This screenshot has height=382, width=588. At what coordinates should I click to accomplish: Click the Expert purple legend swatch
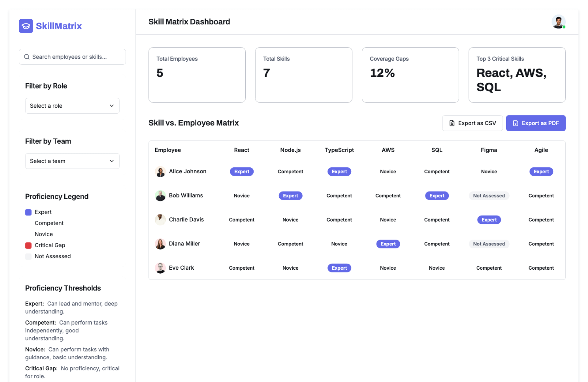pyautogui.click(x=28, y=212)
